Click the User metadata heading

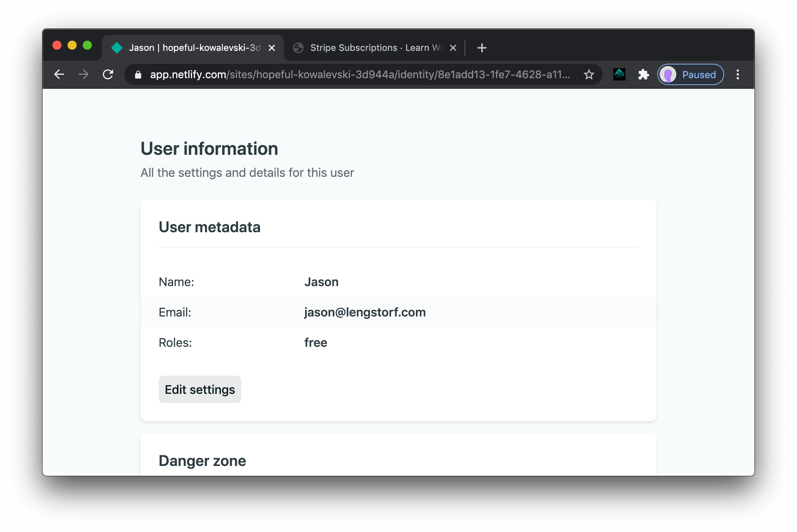click(209, 227)
